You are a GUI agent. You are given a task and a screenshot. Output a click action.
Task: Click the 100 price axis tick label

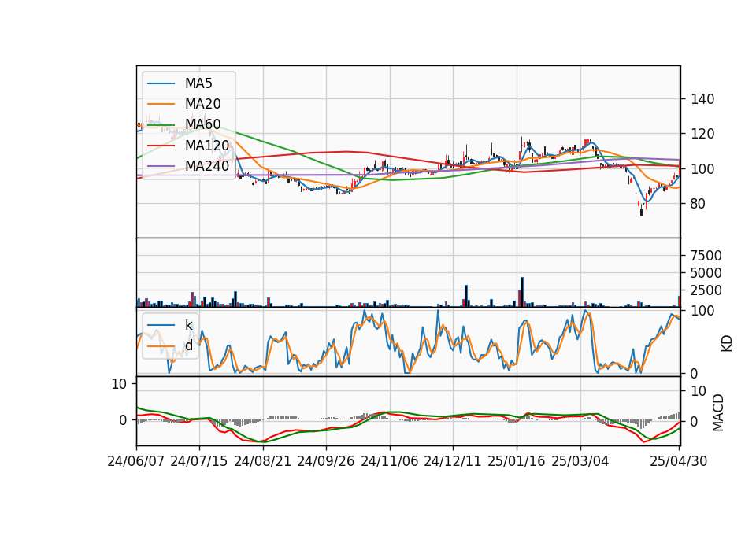click(x=702, y=169)
